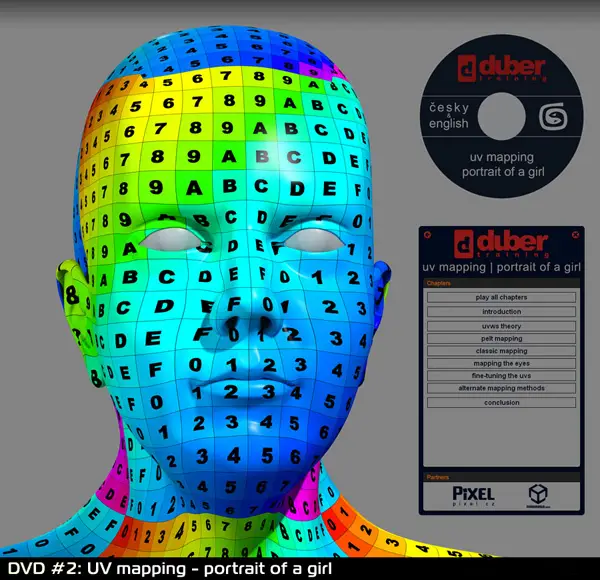Close the duber training menu panel
600x580 pixels.
tap(575, 234)
